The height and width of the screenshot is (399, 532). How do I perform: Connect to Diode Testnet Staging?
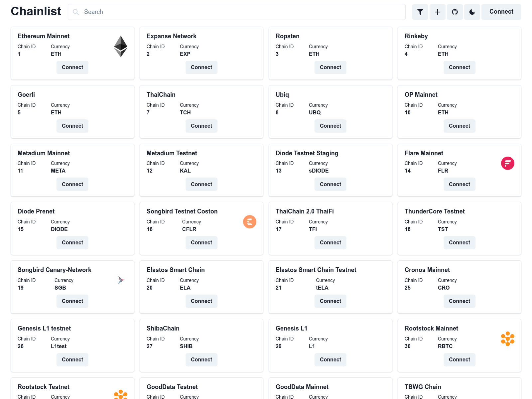331,184
